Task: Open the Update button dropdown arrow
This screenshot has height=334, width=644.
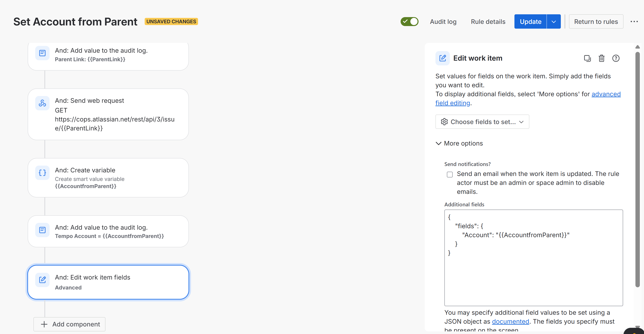Action: click(554, 21)
